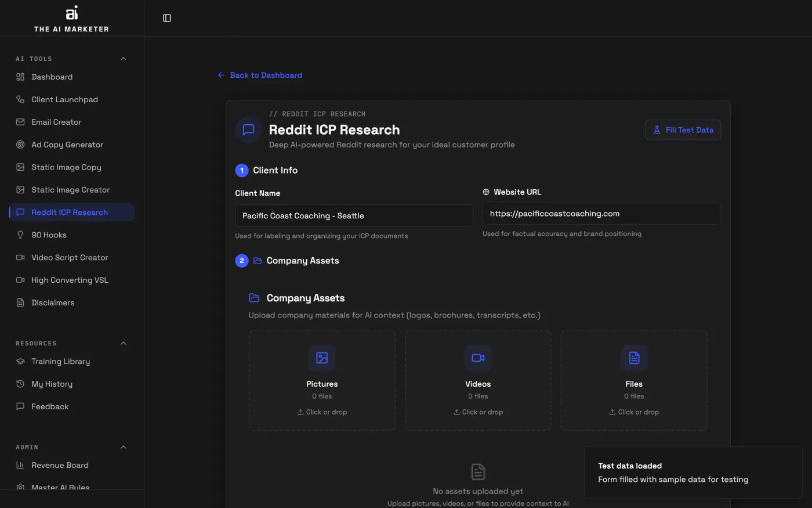Open Dashboard from sidebar
The width and height of the screenshot is (812, 508).
[x=72, y=77]
